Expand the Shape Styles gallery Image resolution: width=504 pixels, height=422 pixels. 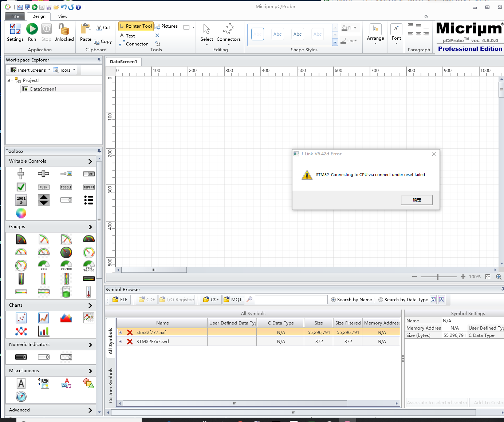pyautogui.click(x=335, y=43)
